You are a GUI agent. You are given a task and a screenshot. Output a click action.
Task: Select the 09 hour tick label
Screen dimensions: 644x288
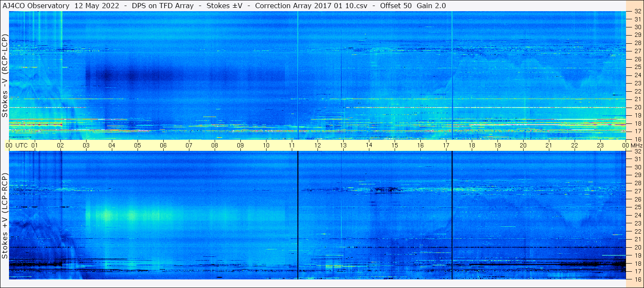[x=240, y=145]
